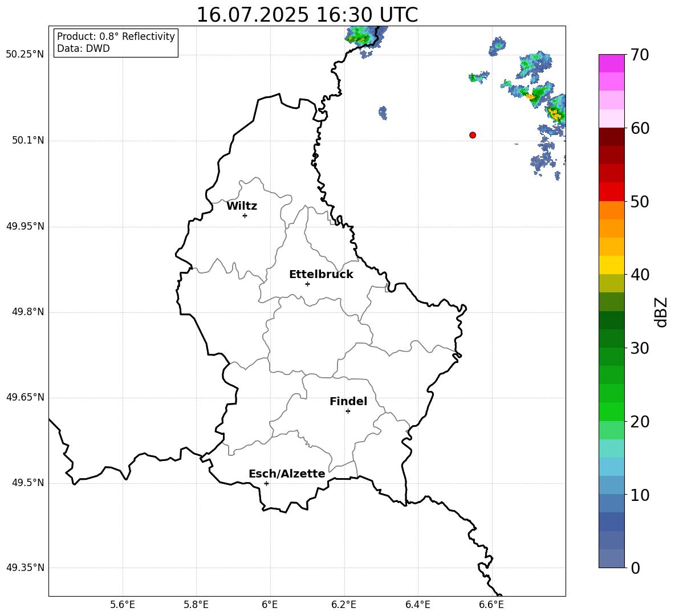Click the 49.8°N latitude label
675x616 pixels.
(x=28, y=312)
